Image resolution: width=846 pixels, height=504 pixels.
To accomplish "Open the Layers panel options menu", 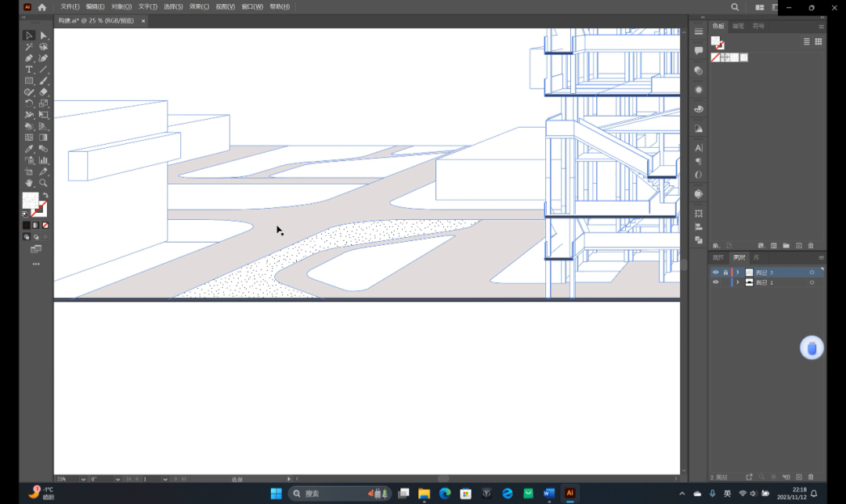I will pos(821,257).
